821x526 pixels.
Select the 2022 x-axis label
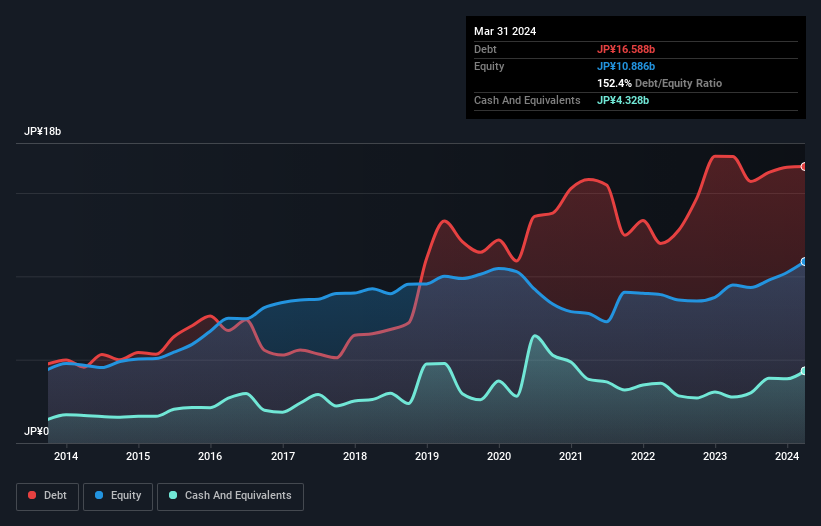point(643,456)
